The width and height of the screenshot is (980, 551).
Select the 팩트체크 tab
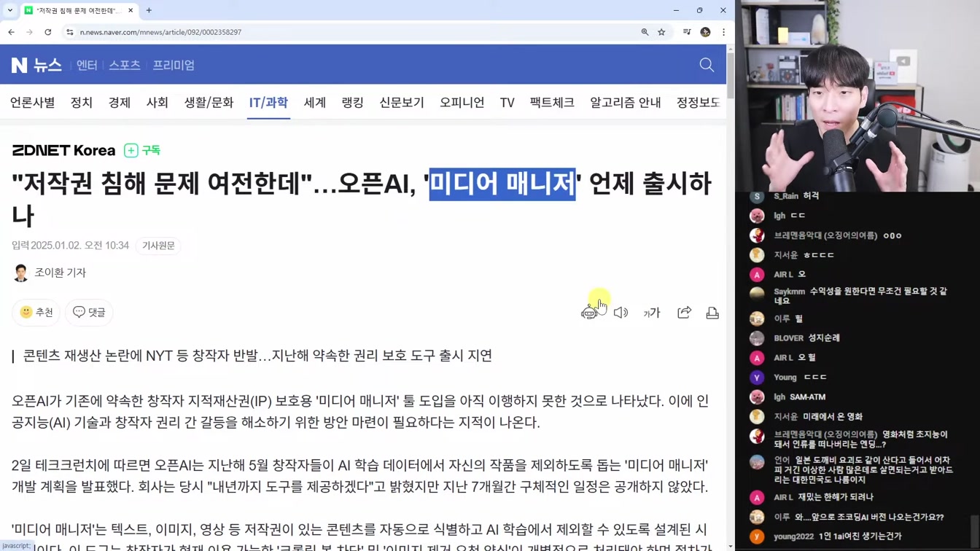(x=552, y=103)
